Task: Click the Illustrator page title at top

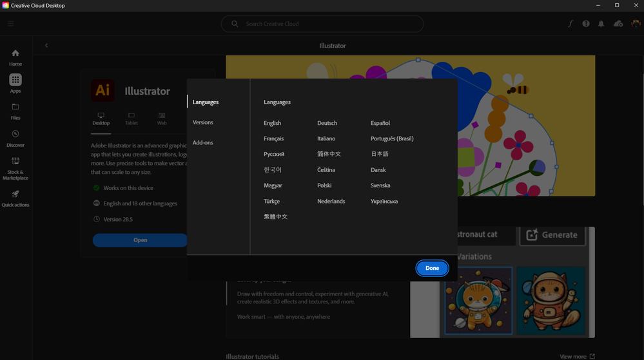Action: click(332, 46)
